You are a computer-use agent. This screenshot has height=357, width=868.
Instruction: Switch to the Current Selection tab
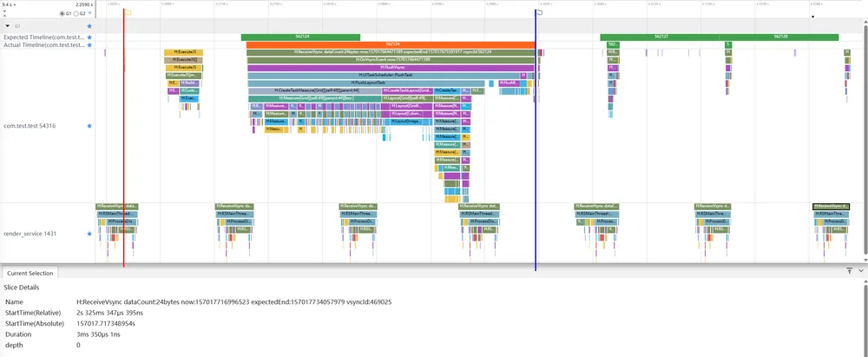click(30, 274)
